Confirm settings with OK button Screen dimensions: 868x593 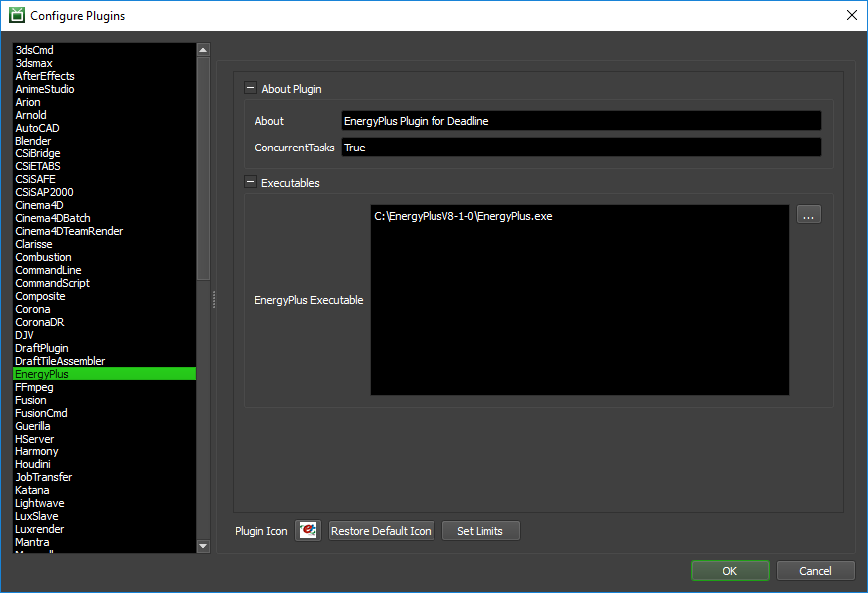click(x=729, y=571)
